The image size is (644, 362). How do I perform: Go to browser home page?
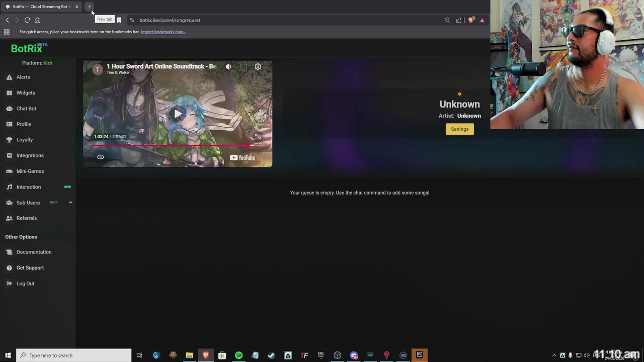click(37, 20)
